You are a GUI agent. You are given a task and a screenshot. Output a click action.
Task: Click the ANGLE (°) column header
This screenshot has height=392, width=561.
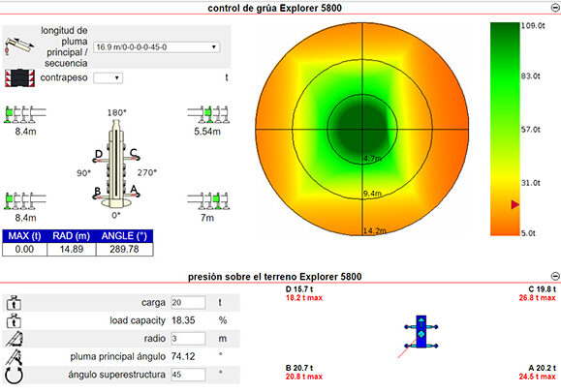coord(125,236)
